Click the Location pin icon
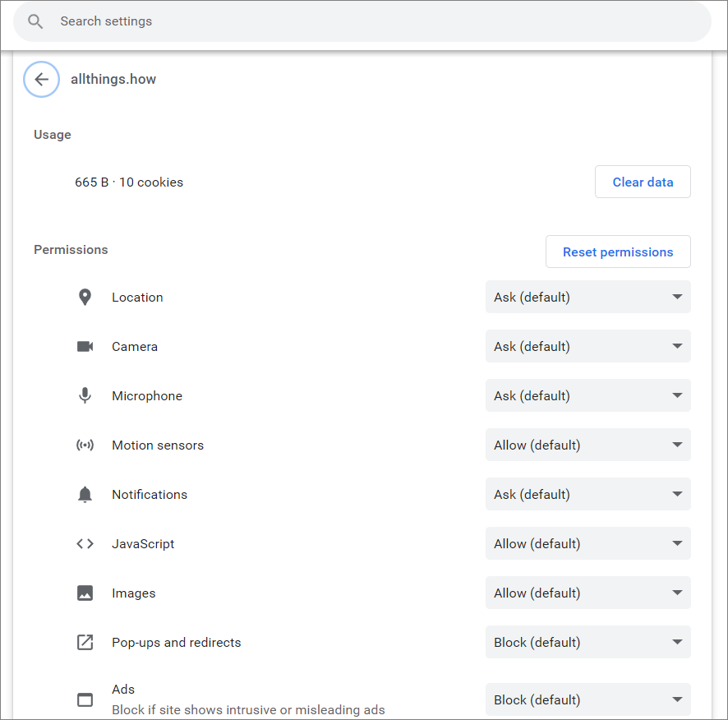This screenshot has width=728, height=720. [x=85, y=298]
